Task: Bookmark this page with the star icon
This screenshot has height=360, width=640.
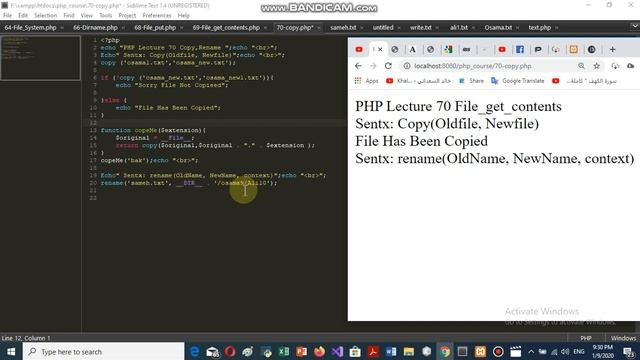Action: click(597, 66)
